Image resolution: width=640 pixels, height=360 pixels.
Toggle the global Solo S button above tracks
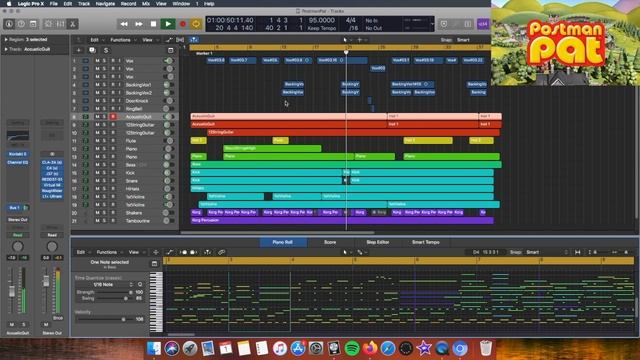pyautogui.click(x=106, y=50)
